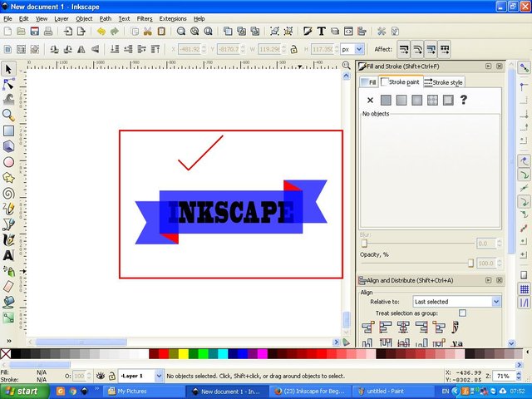
Task: Select the Node edit tool
Action: 8,84
